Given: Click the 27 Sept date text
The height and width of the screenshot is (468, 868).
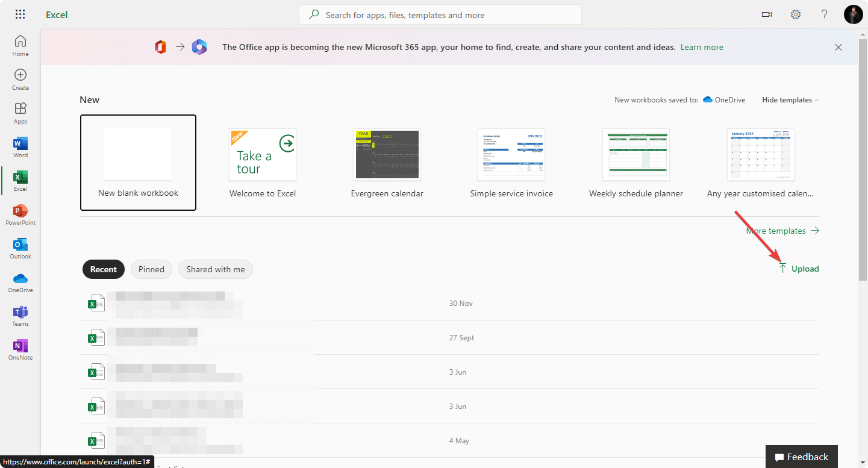Looking at the screenshot, I should 461,338.
